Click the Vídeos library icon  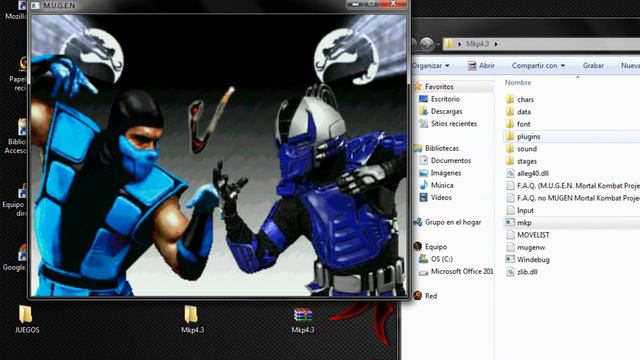(423, 197)
